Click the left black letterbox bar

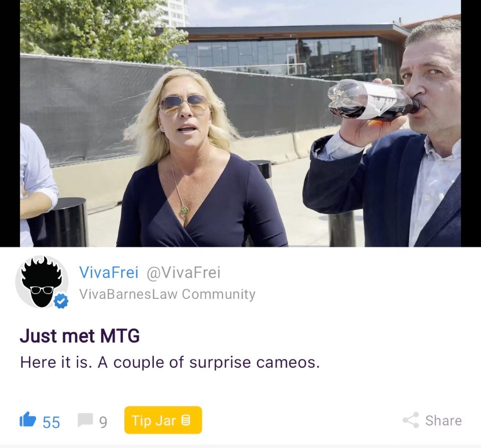pyautogui.click(x=10, y=123)
